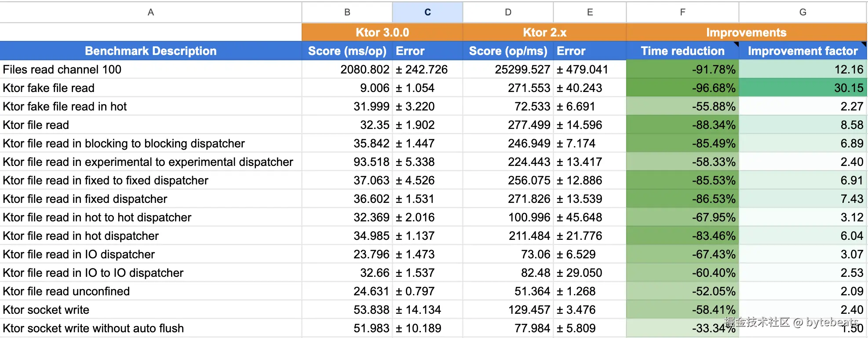Select column D header
This screenshot has width=868, height=338.
click(x=508, y=12)
